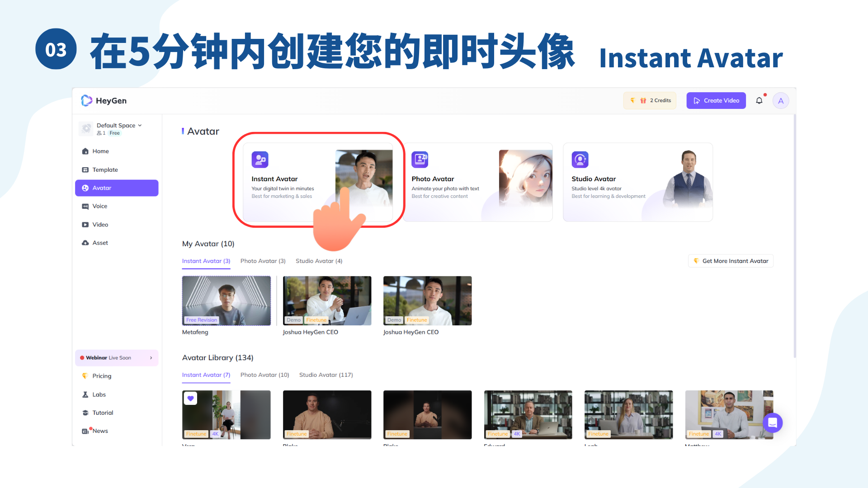This screenshot has height=488, width=868.
Task: Open the Voice menu item
Action: (x=117, y=206)
